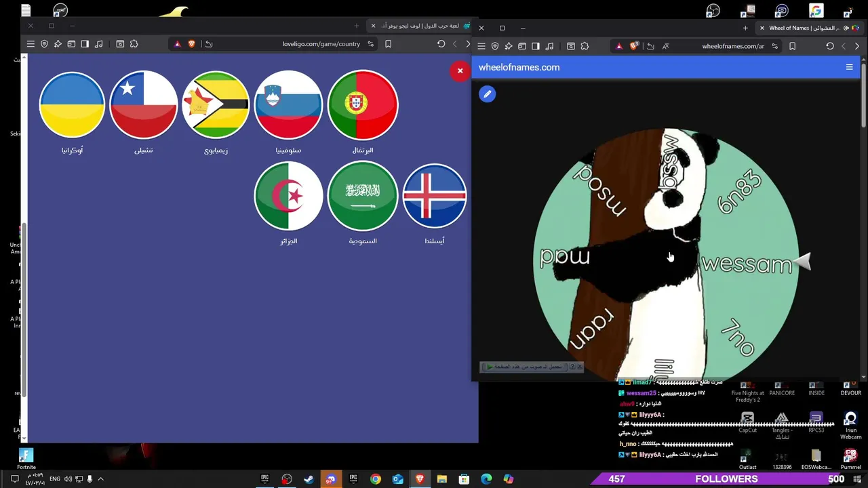
Task: Open the wheelofnames site hamburger menu
Action: (849, 67)
